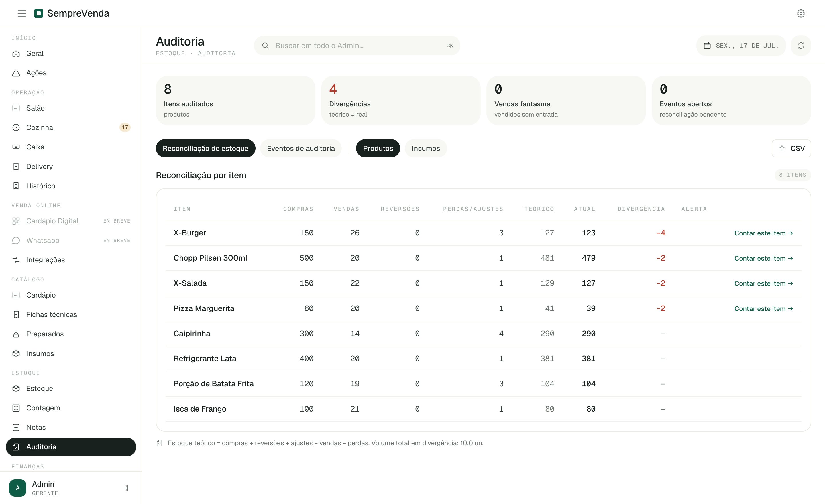Click the Contagem grid icon
The height and width of the screenshot is (504, 825).
click(16, 407)
